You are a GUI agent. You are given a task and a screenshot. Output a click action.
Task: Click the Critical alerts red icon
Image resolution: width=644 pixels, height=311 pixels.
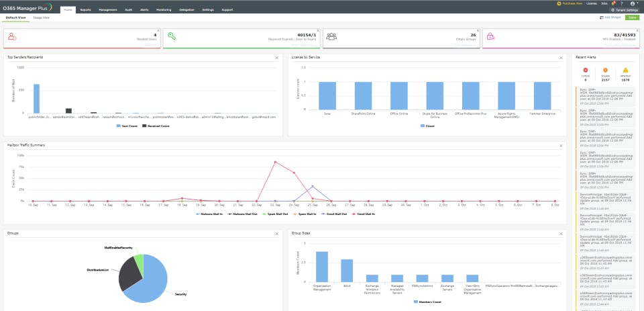[x=586, y=69]
